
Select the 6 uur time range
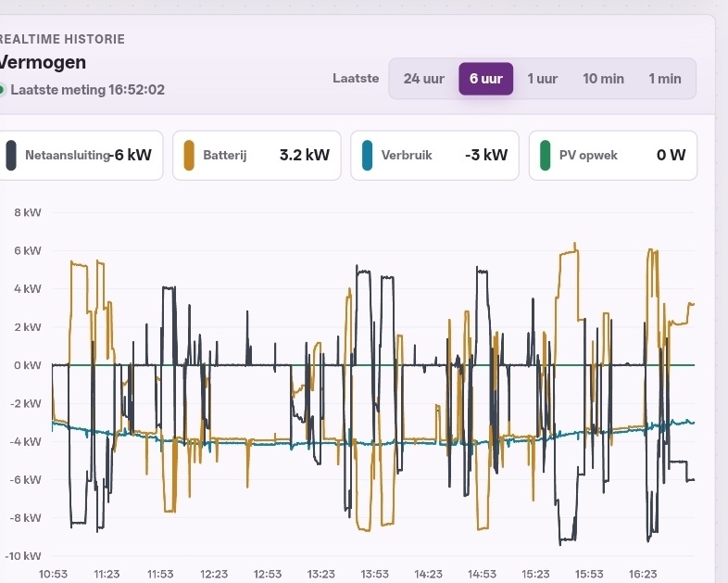[x=485, y=79]
